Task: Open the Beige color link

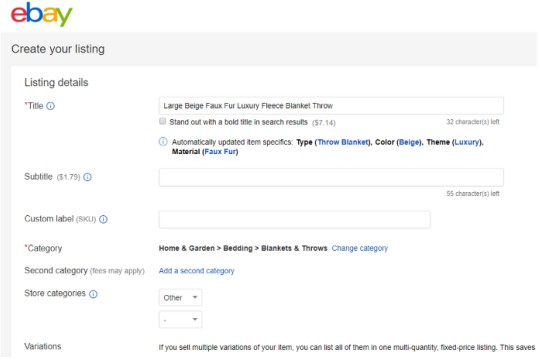Action: [409, 142]
